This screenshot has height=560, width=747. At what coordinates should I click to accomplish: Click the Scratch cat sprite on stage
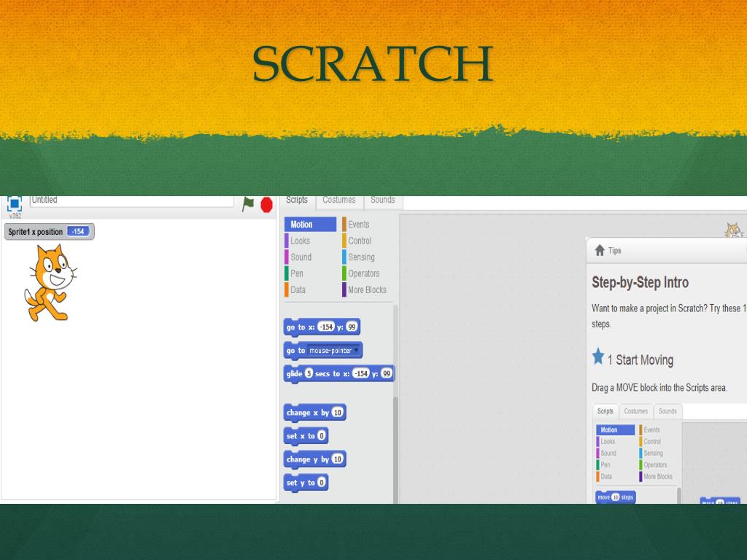(x=50, y=283)
